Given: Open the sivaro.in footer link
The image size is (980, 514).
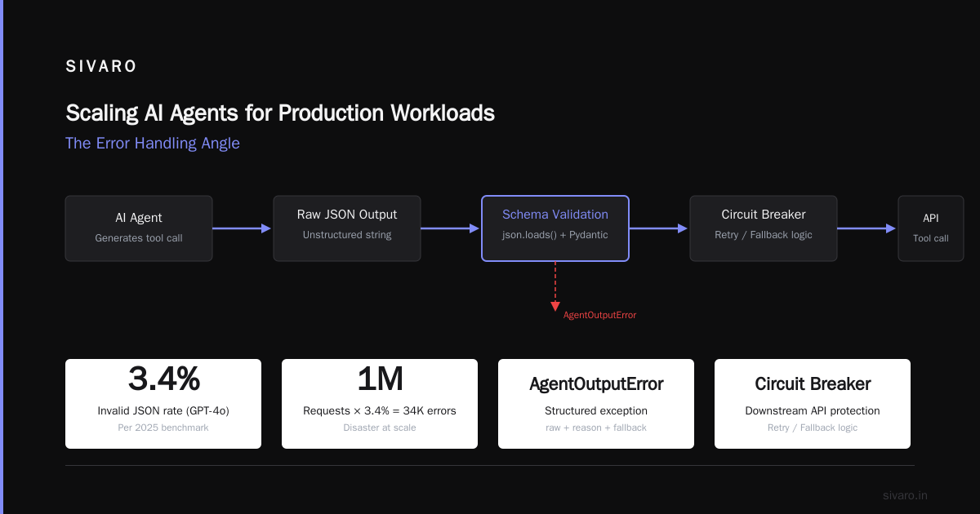Looking at the screenshot, I should coord(905,495).
